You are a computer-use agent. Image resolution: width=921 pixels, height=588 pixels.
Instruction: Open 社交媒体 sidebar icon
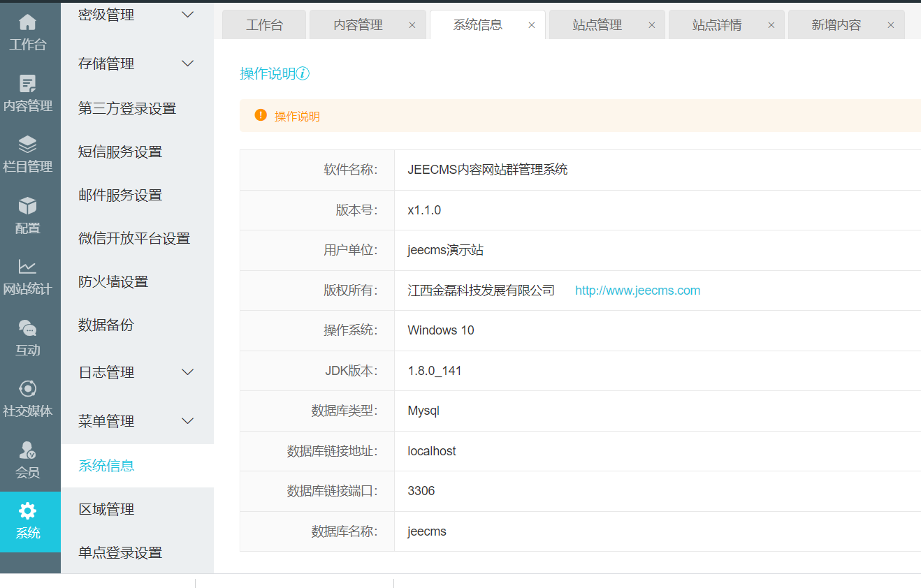pos(27,389)
